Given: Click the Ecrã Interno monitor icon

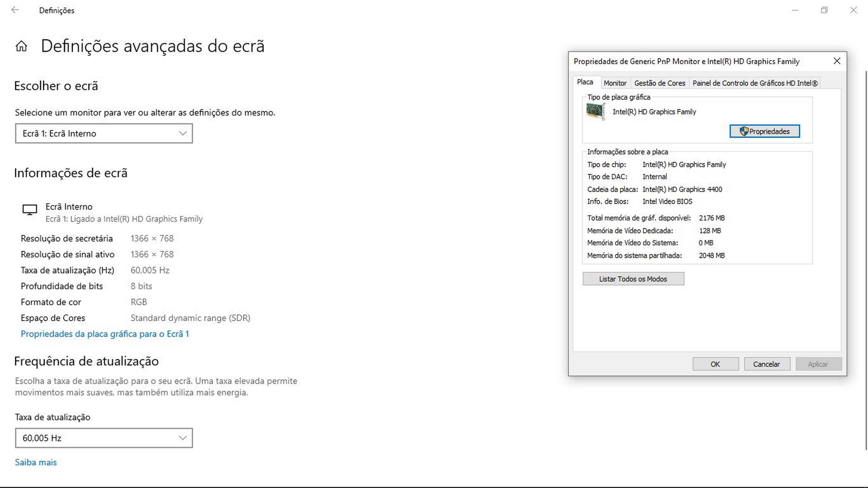Looking at the screenshot, I should click(30, 210).
